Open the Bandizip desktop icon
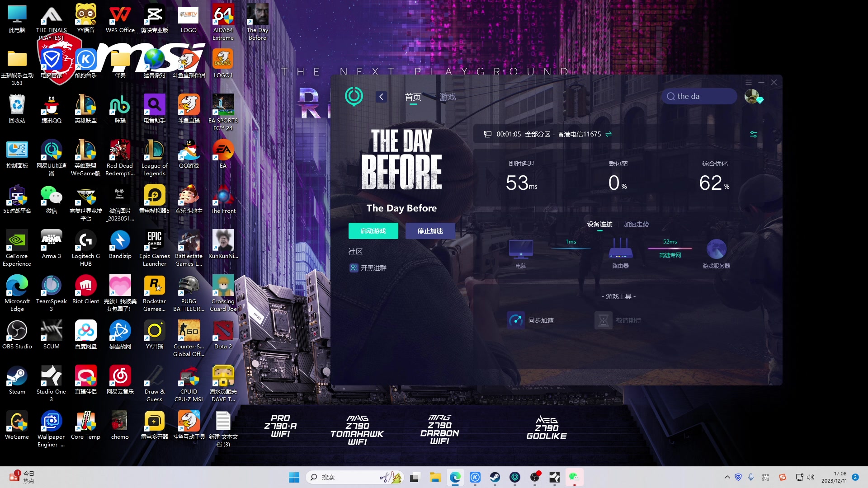 click(120, 245)
